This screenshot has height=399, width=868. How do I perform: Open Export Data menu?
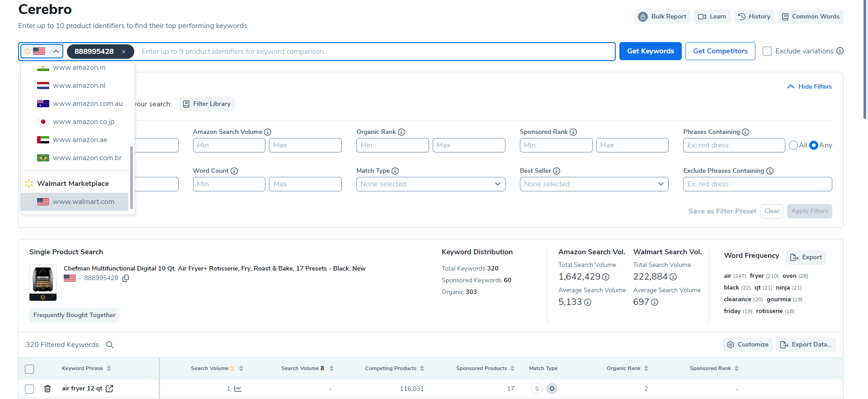806,345
